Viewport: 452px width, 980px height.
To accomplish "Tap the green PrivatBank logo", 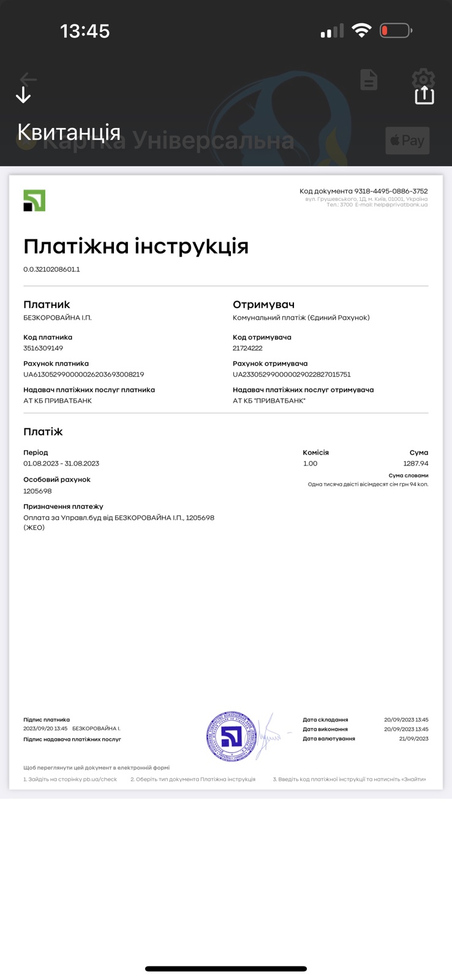I will 34,200.
